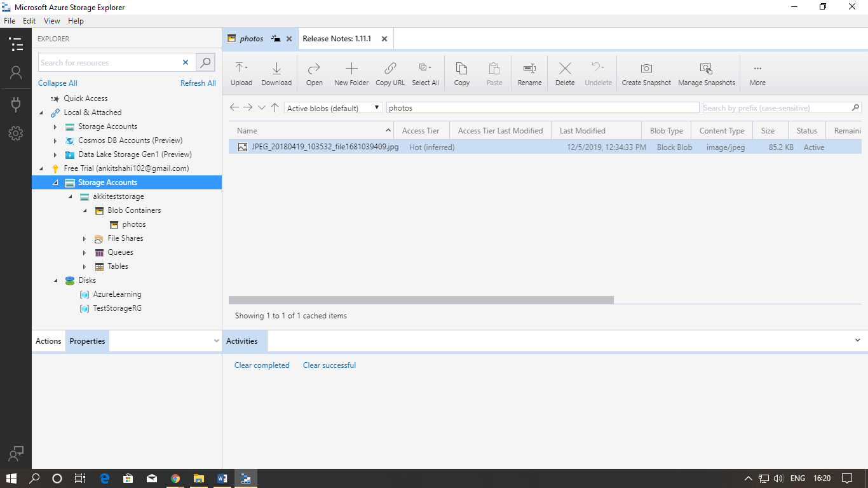Expand the Tables node
The image size is (868, 488).
point(85,266)
